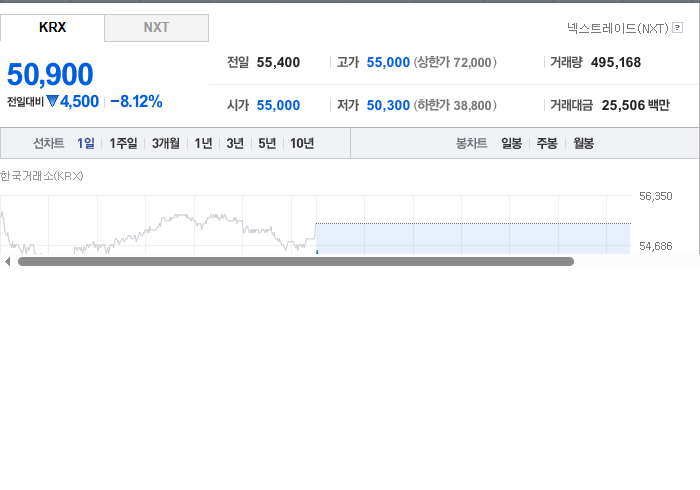Select the 1주일 line chart period

tap(123, 143)
